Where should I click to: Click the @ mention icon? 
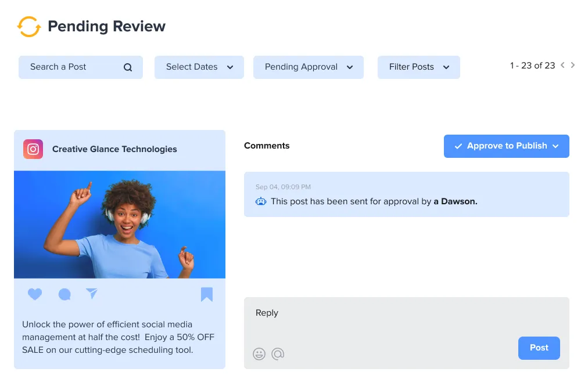[x=278, y=354]
